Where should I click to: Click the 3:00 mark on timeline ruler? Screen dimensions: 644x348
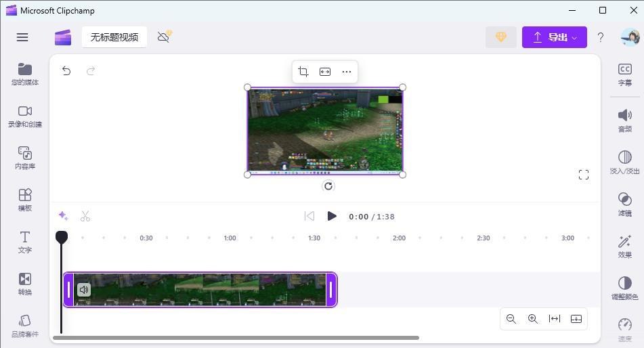click(x=567, y=238)
